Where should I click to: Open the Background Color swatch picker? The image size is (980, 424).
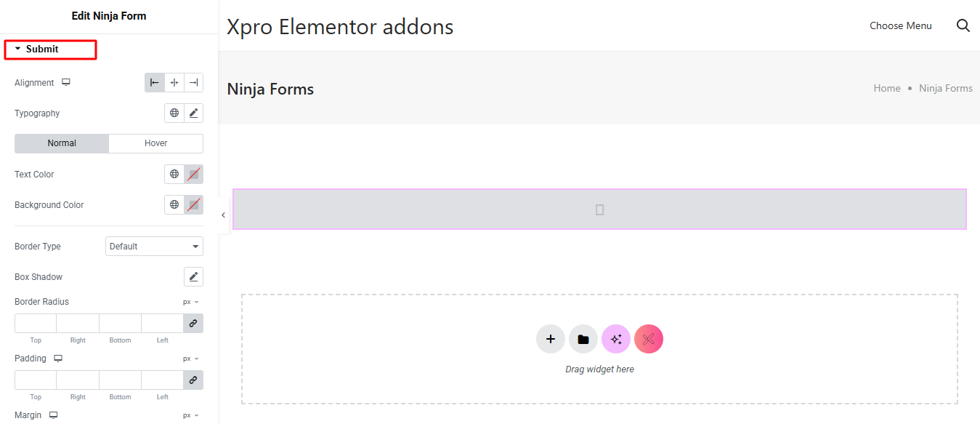193,204
